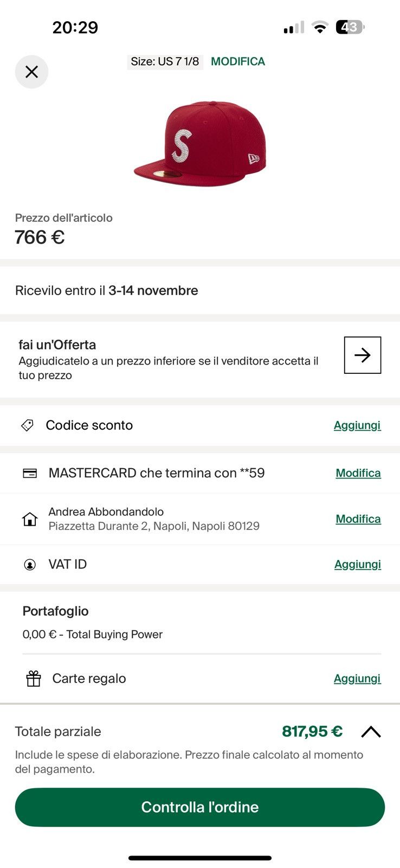The image size is (400, 868).
Task: Tap the discount tag icon beside Codice sconto
Action: pyautogui.click(x=27, y=425)
